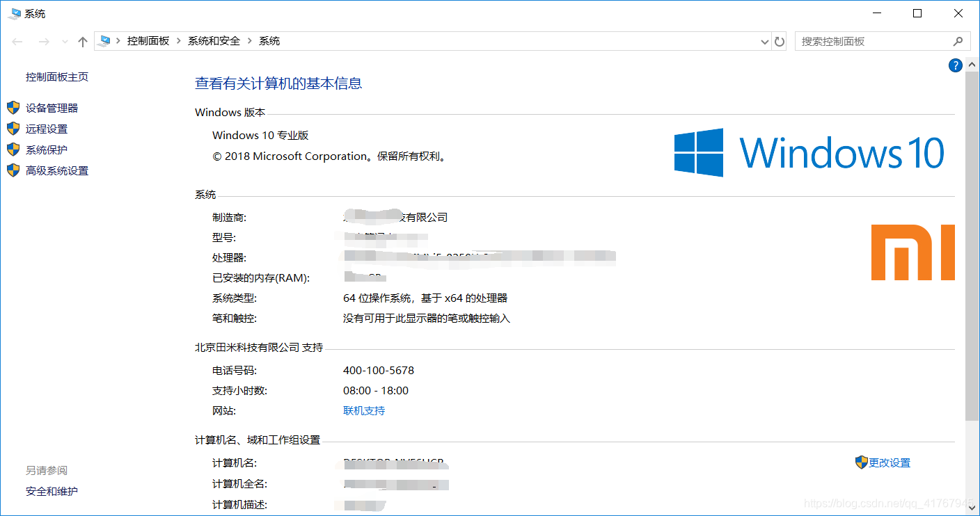Click the 网站 label
The width and height of the screenshot is (980, 516).
pyautogui.click(x=224, y=411)
